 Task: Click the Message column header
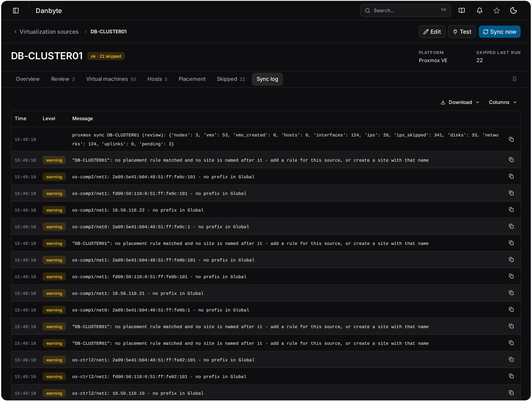82,119
